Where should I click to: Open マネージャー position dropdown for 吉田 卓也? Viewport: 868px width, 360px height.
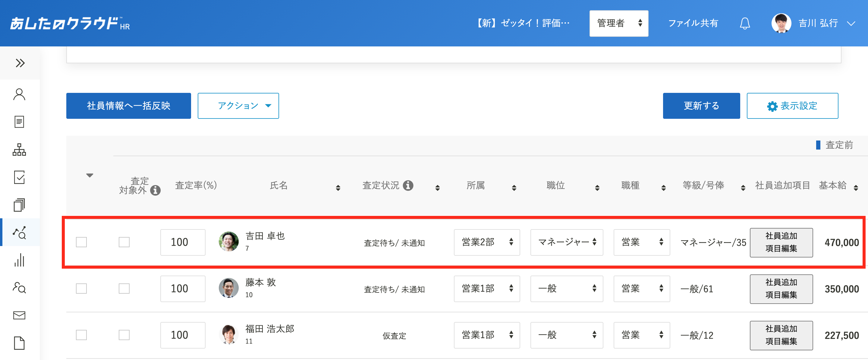pos(566,242)
